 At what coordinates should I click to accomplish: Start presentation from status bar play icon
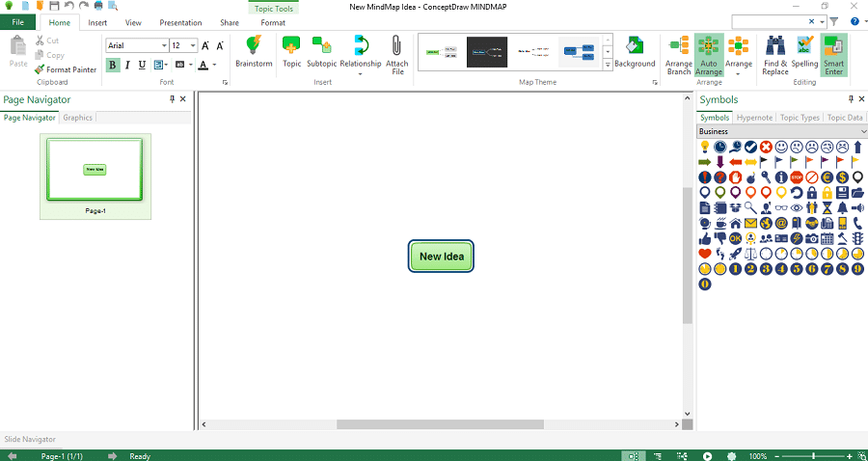(x=707, y=456)
